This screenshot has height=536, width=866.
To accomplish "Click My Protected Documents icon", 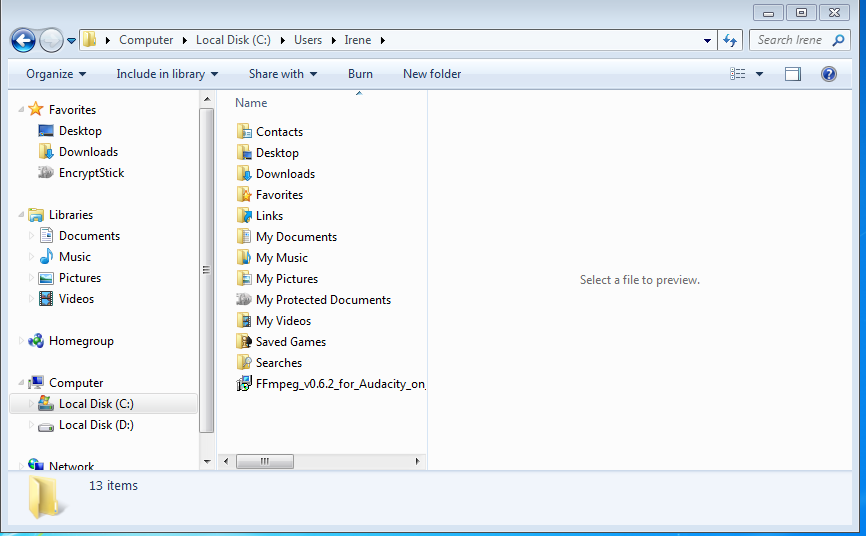I will 244,299.
